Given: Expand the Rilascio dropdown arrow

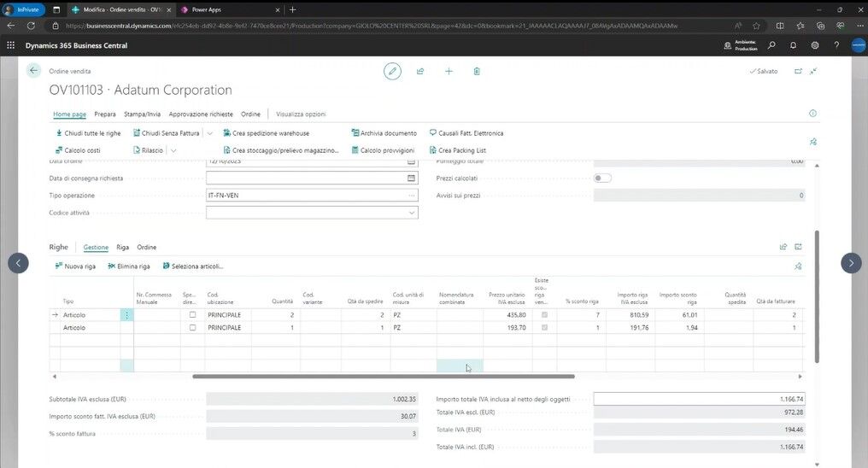Looking at the screenshot, I should coord(173,150).
